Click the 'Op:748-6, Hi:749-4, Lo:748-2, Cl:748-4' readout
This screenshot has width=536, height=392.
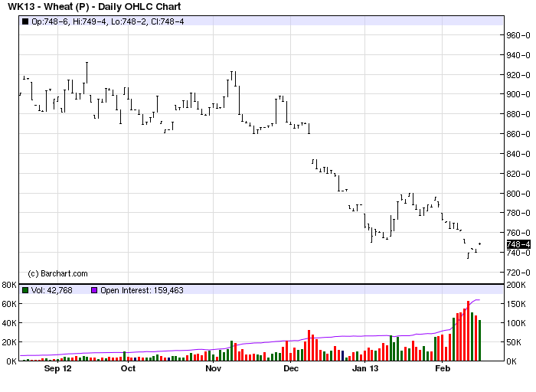108,21
